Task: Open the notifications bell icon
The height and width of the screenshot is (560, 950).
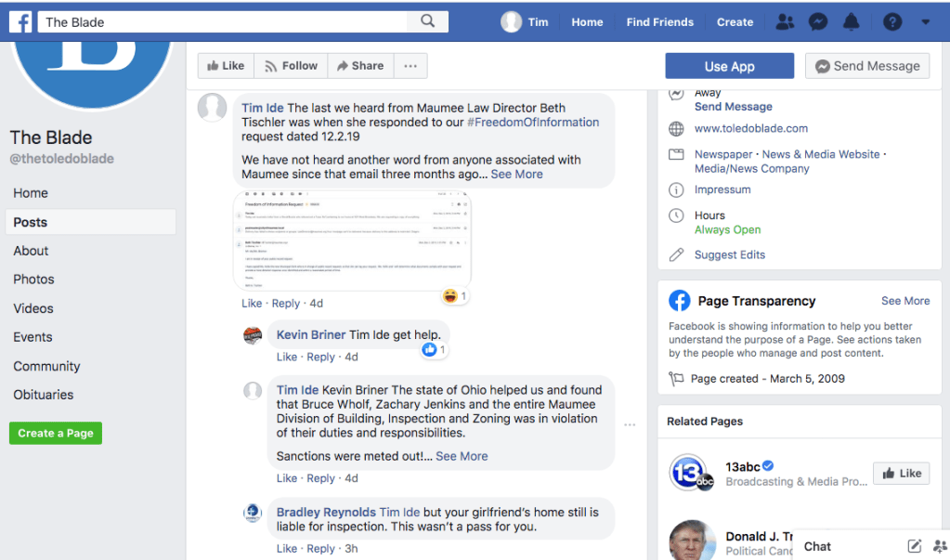Action: pos(851,22)
